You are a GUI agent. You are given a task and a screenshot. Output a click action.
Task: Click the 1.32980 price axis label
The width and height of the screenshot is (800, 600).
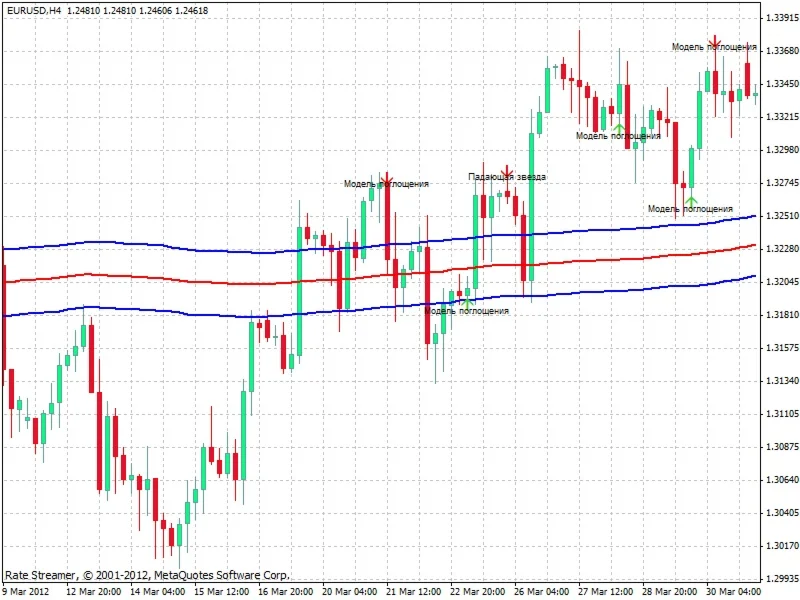click(x=782, y=149)
